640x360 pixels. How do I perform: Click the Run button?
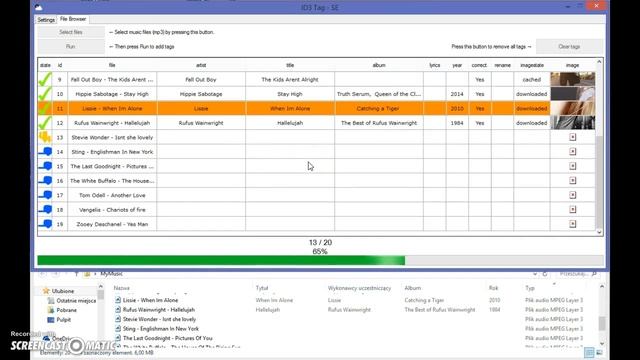pyautogui.click(x=71, y=47)
